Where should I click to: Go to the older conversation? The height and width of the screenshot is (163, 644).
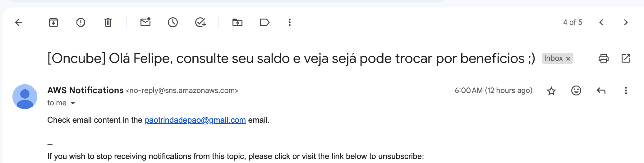point(626,22)
